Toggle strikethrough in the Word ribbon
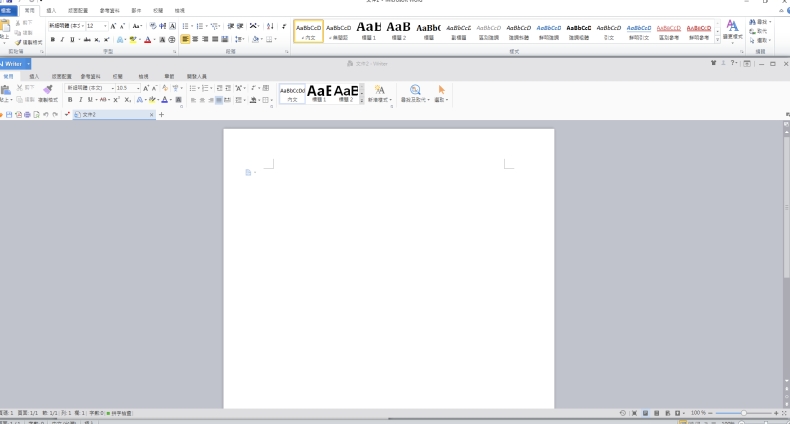Image resolution: width=790 pixels, height=424 pixels. pos(87,40)
